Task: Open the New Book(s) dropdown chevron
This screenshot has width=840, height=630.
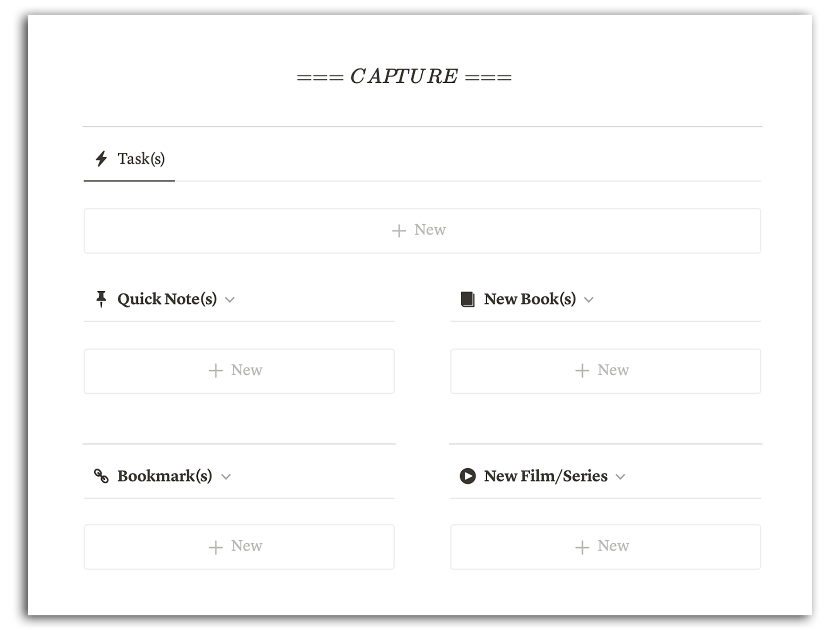Action: pos(588,300)
